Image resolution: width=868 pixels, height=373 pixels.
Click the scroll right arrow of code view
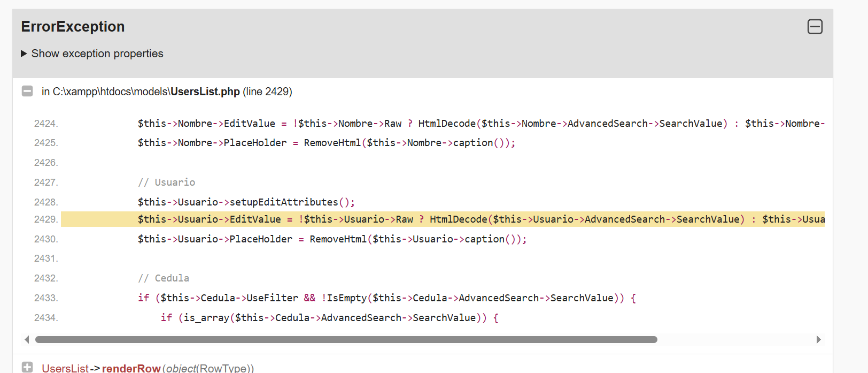(818, 339)
